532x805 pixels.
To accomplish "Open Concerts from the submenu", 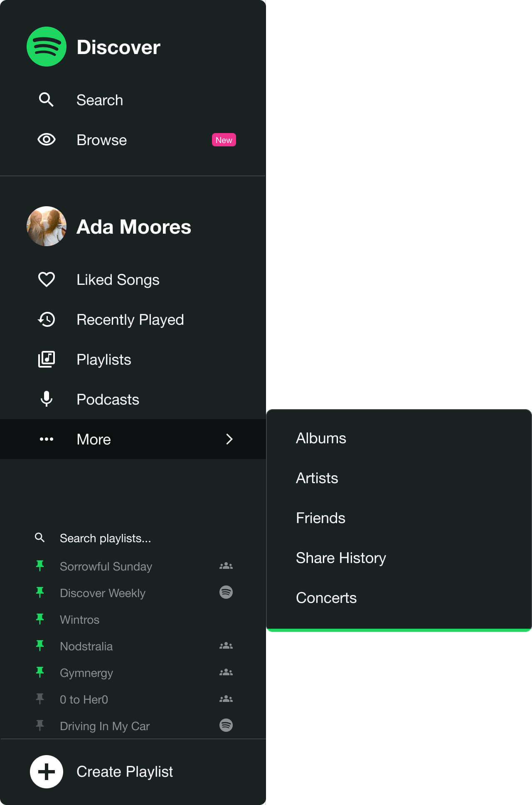I will pyautogui.click(x=326, y=598).
